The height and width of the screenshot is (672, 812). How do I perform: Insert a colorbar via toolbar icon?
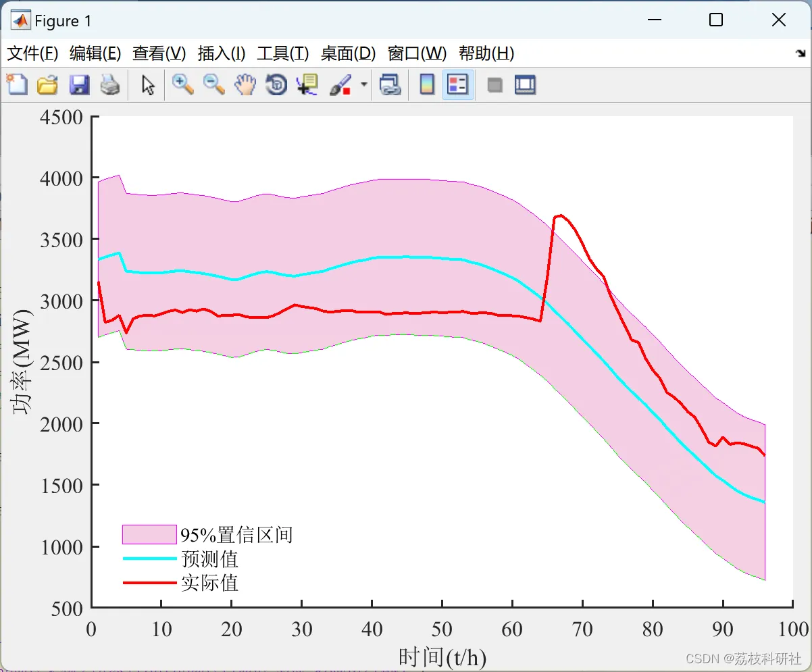(427, 84)
